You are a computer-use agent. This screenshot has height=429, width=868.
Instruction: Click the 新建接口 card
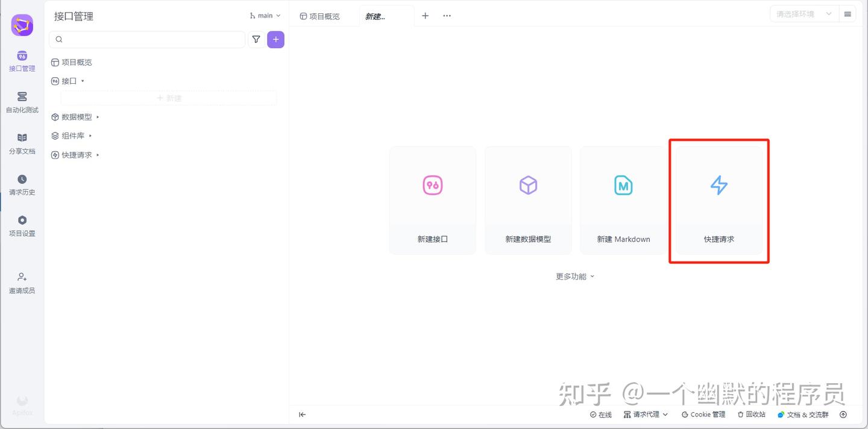point(433,200)
